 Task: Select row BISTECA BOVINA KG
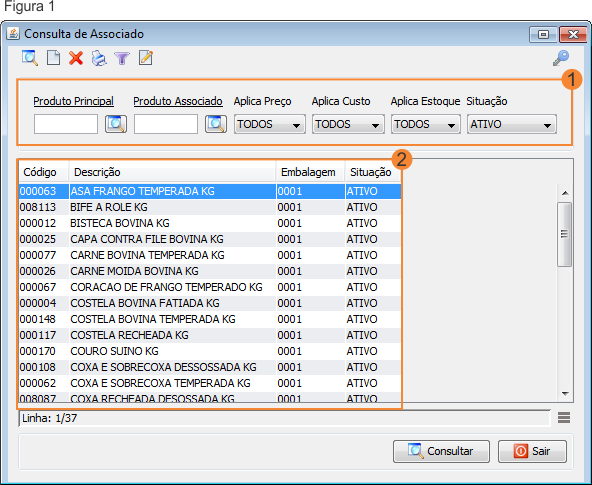tap(210, 223)
